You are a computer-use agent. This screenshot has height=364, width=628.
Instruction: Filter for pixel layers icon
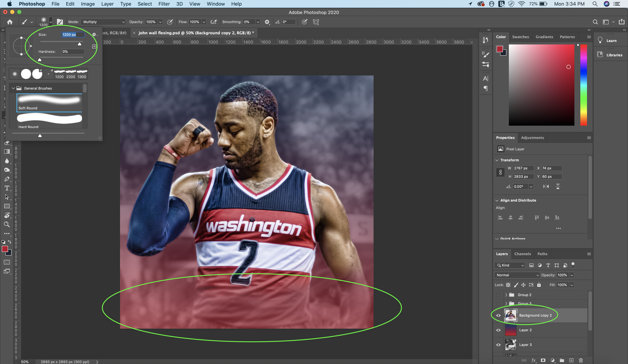pyautogui.click(x=531, y=265)
